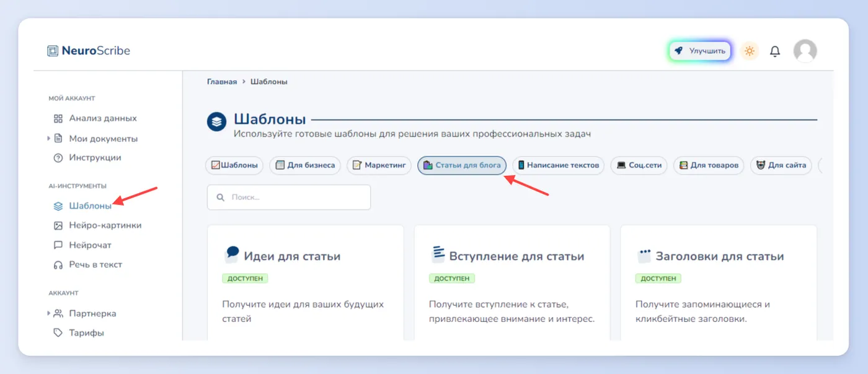The height and width of the screenshot is (374, 868).
Task: Click the chat bubble icon for Нейрочат
Action: [x=58, y=245]
